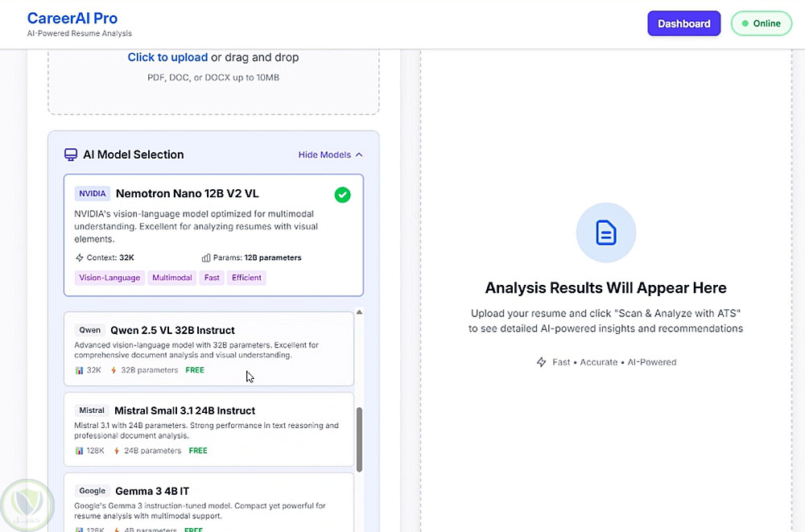Click the 'Context: 32K' value
The width and height of the screenshot is (805, 532).
click(x=110, y=258)
